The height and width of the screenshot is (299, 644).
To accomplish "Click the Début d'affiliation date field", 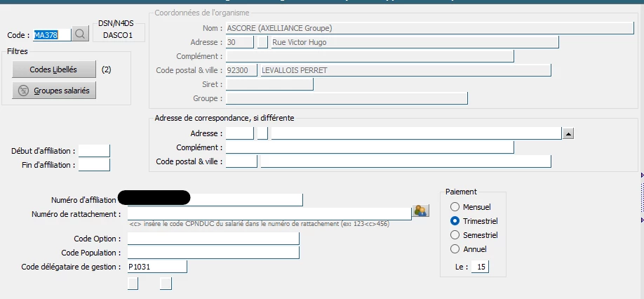I will (94, 151).
